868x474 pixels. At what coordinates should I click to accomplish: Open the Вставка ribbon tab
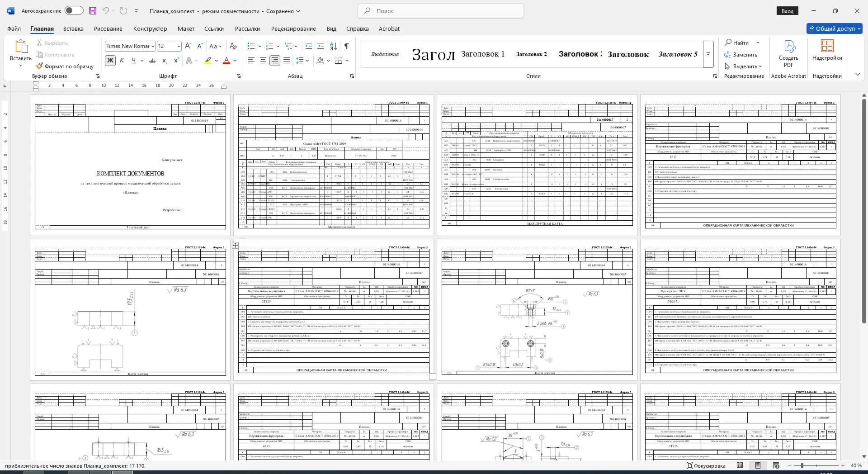(73, 28)
